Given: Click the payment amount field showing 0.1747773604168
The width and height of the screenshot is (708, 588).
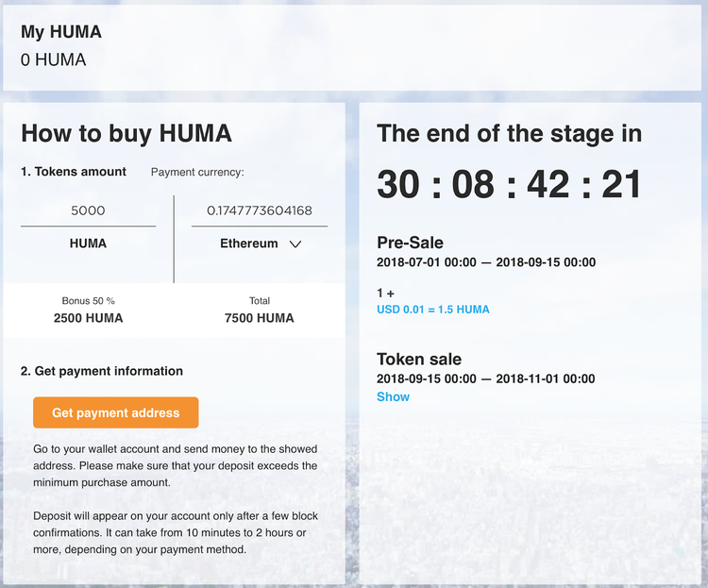Looking at the screenshot, I should pos(260,210).
